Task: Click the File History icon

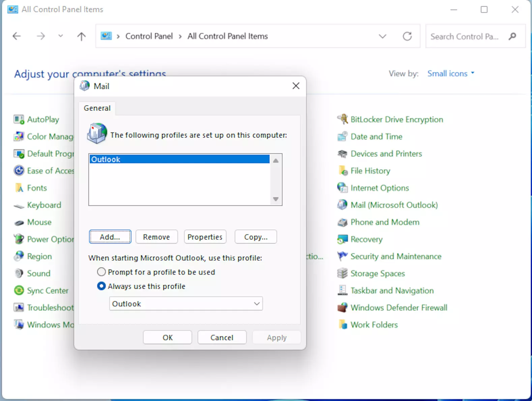Action: pos(343,171)
